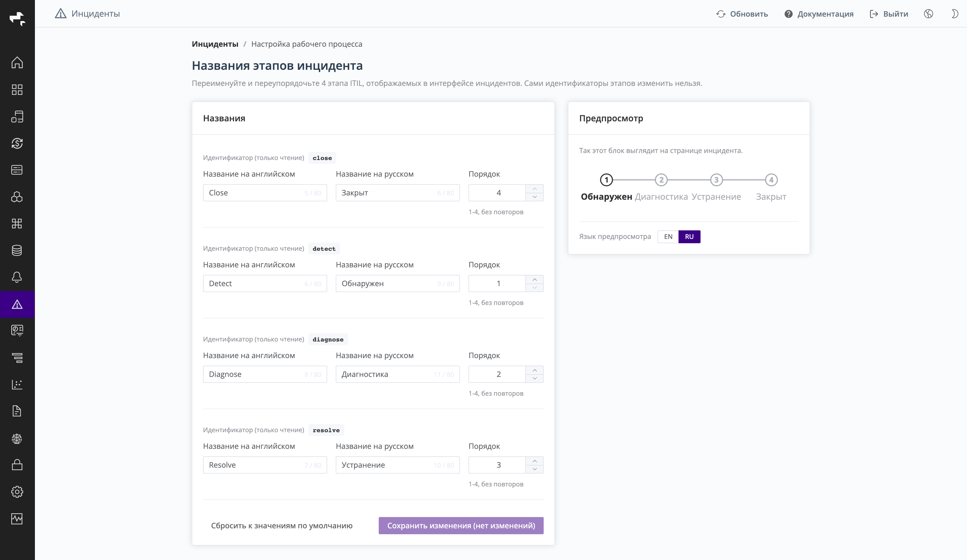Viewport: 967px width, 560px height.
Task: Decrease order for diagnose stage
Action: click(535, 378)
